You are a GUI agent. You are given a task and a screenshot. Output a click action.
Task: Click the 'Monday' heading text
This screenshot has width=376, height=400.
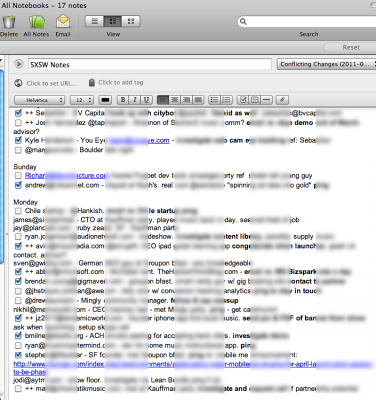pyautogui.click(x=26, y=202)
